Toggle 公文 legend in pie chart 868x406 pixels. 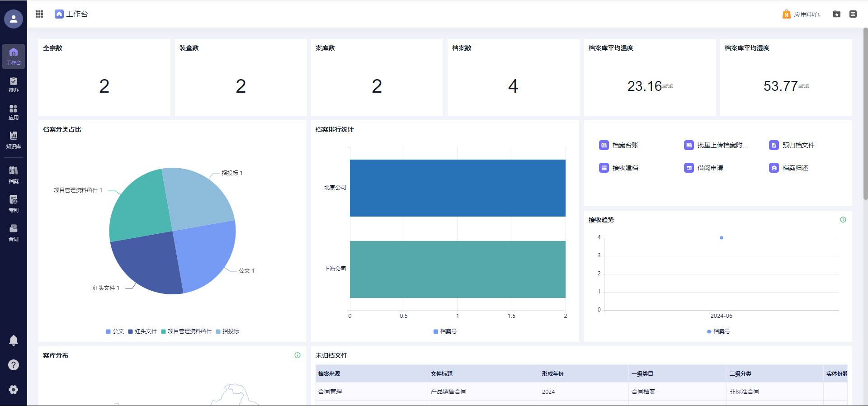coord(115,331)
